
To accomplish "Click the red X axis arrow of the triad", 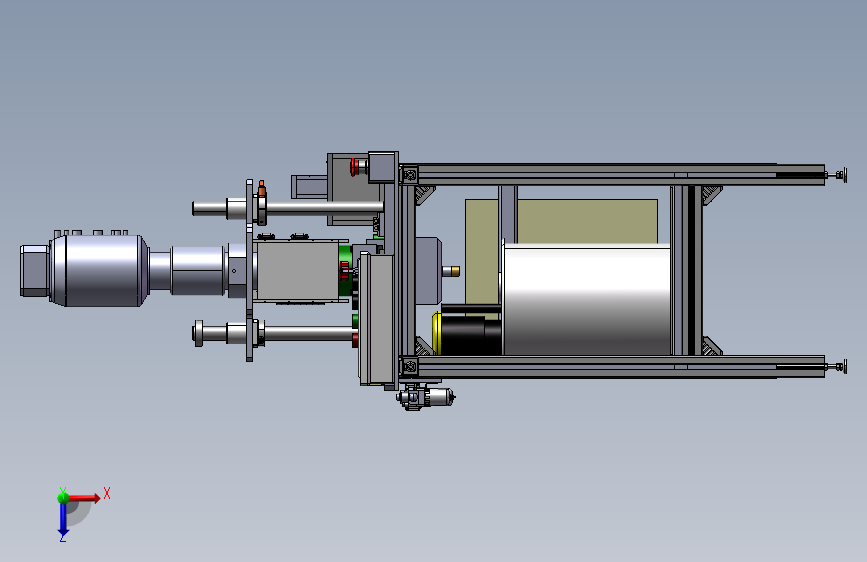I will coord(84,498).
